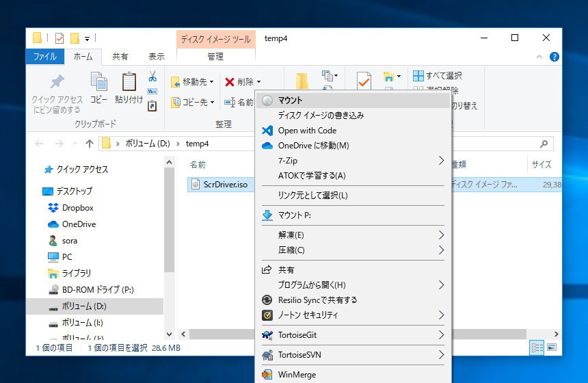Click the マウント P: download arrow icon
The width and height of the screenshot is (588, 383).
(267, 215)
